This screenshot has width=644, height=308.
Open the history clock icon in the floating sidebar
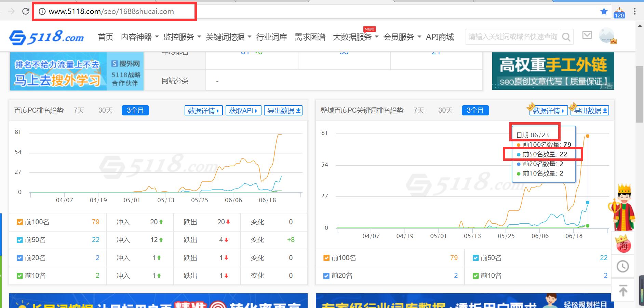623,266
